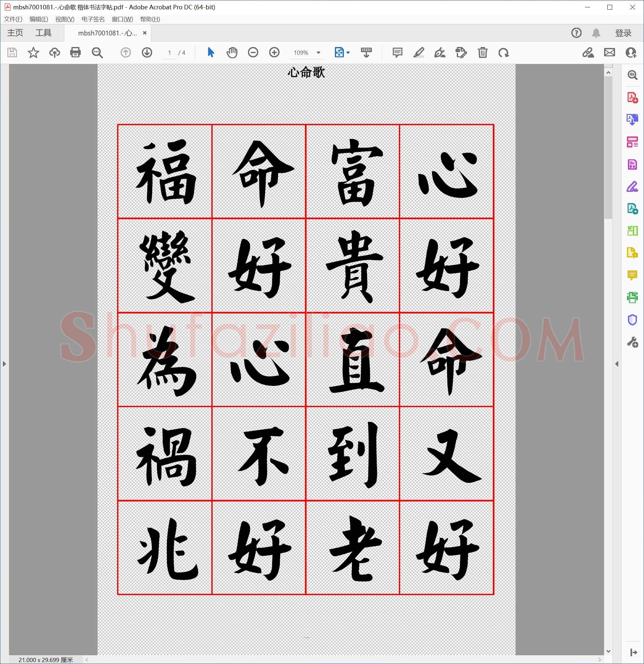
Task: Open Scan & OCR green printer tool
Action: point(632,298)
